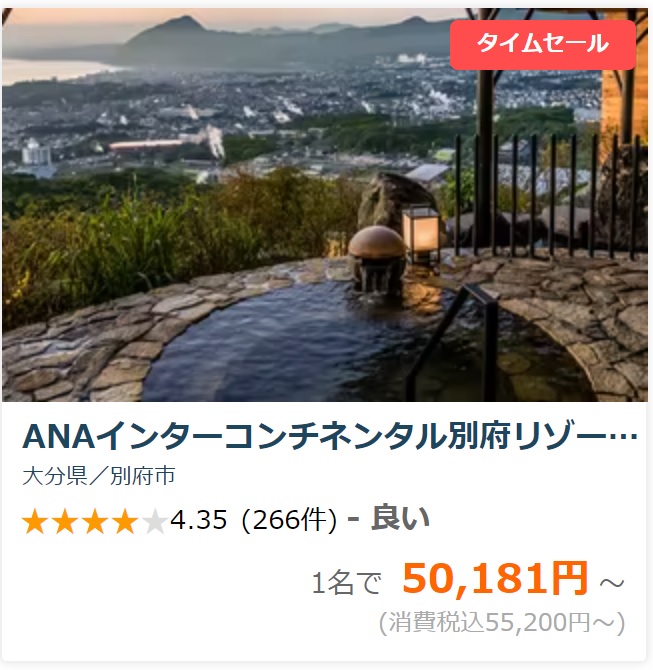
Task: Click the third orange rating star
Action: point(95,521)
